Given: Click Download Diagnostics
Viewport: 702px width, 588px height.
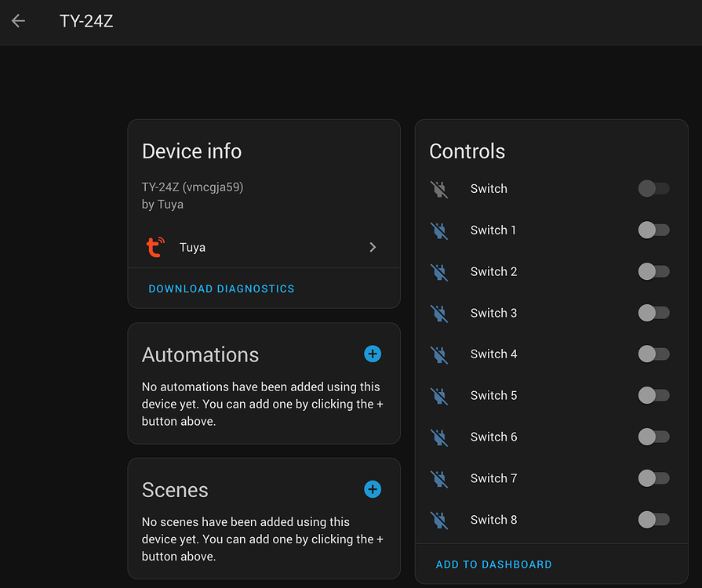Looking at the screenshot, I should point(221,289).
